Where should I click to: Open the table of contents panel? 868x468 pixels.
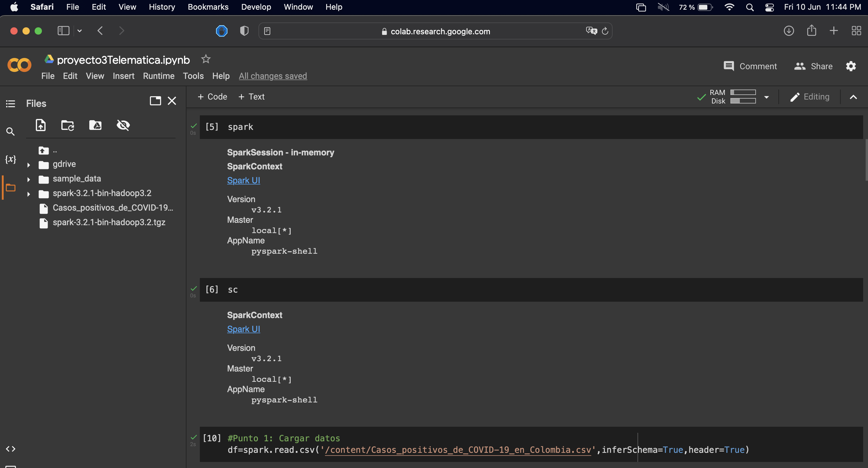click(10, 104)
